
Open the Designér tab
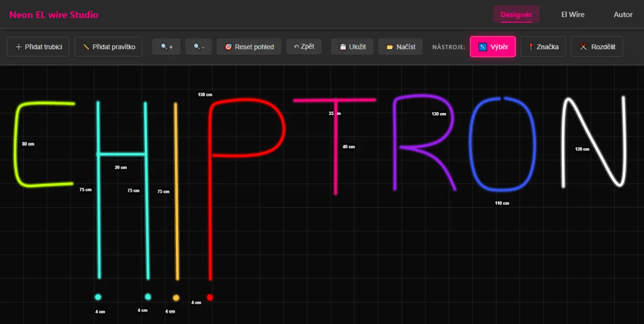point(516,14)
